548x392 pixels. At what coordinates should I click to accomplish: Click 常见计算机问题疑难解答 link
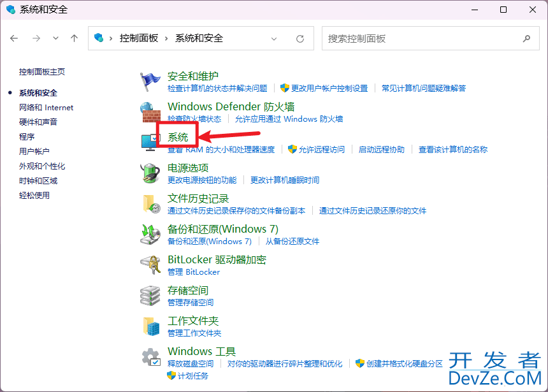click(x=424, y=88)
